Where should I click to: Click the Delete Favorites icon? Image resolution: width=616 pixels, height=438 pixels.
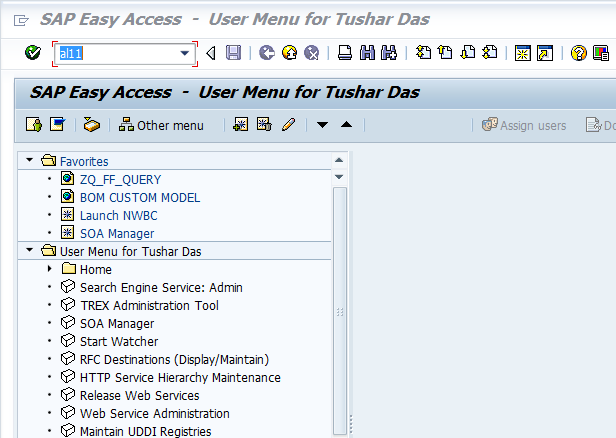coord(264,125)
